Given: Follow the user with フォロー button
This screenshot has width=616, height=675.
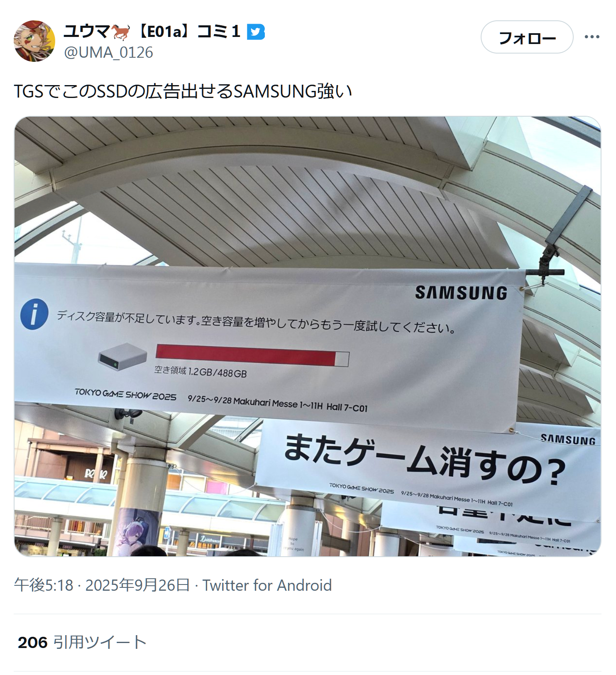Looking at the screenshot, I should tap(527, 37).
